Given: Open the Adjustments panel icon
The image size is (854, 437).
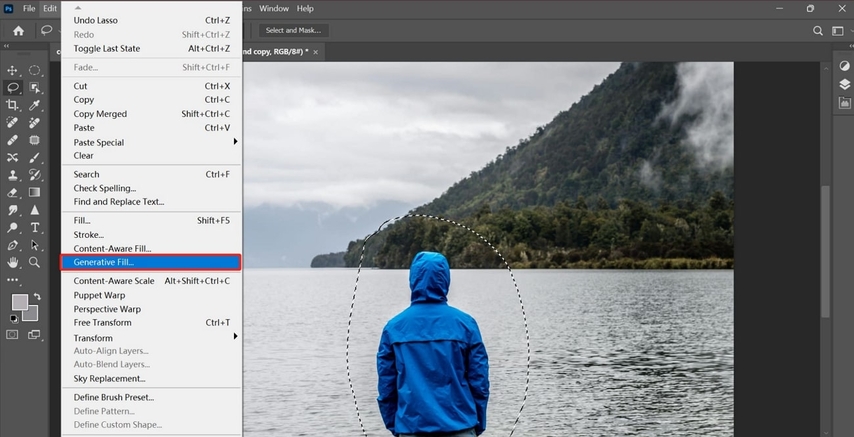Looking at the screenshot, I should click(x=845, y=66).
